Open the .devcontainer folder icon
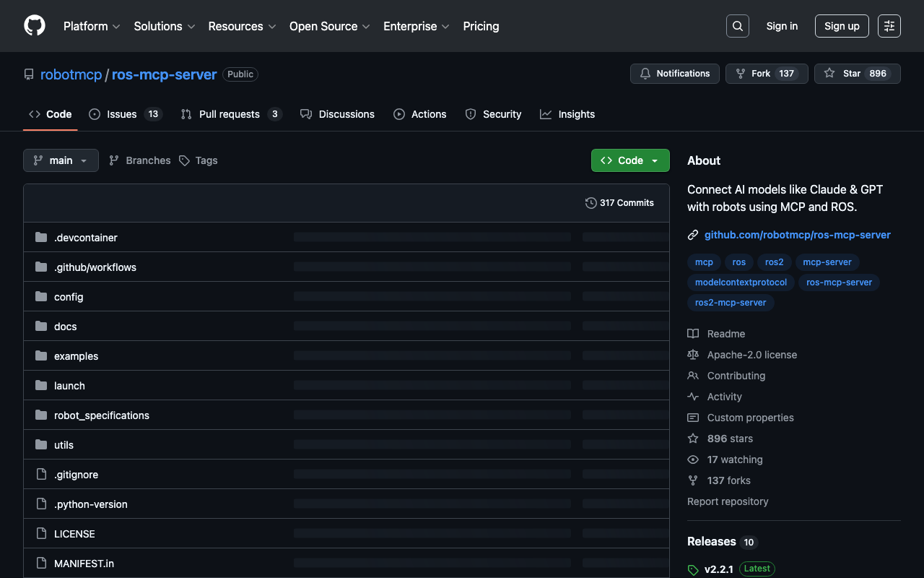The width and height of the screenshot is (924, 578). coord(41,238)
